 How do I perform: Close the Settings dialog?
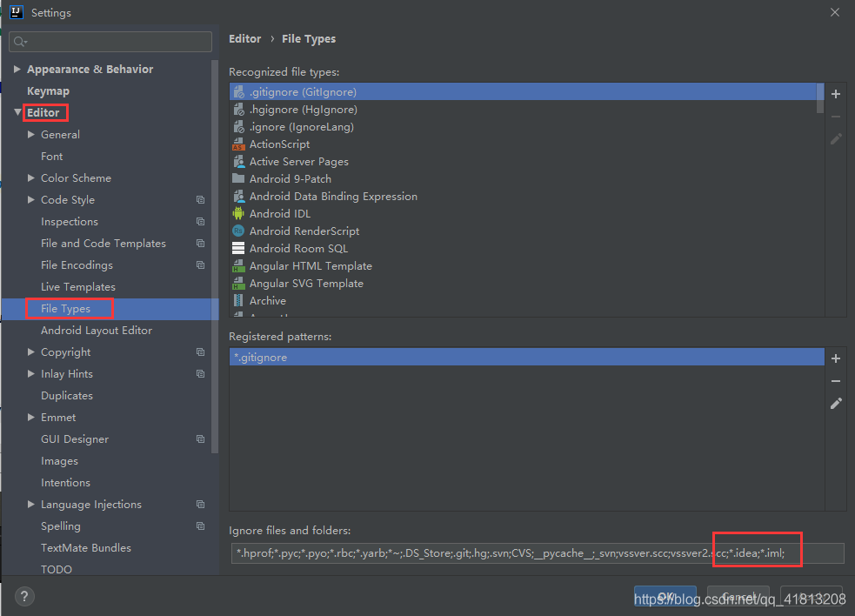tap(834, 12)
